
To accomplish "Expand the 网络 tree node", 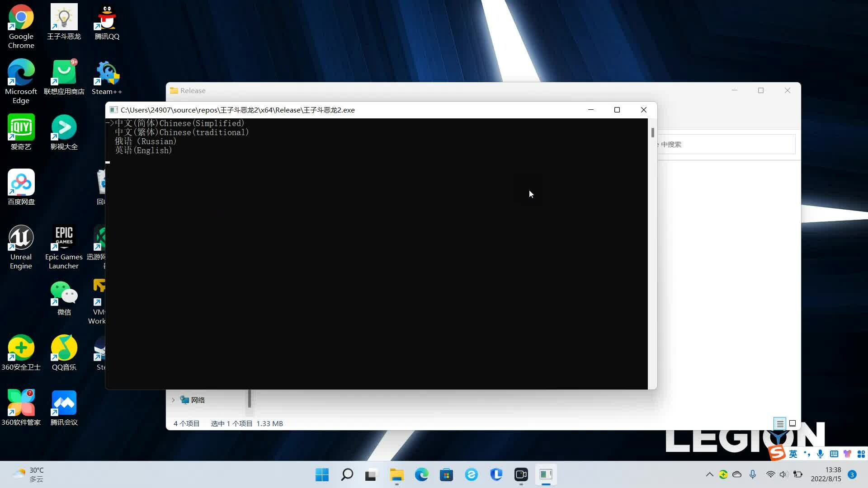I will pyautogui.click(x=173, y=400).
